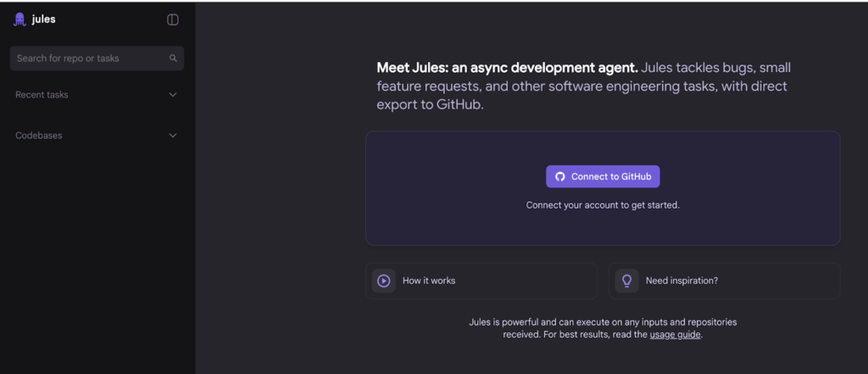The height and width of the screenshot is (374, 868).
Task: Click the lightbulb icon beside Need inspiration
Action: 626,281
